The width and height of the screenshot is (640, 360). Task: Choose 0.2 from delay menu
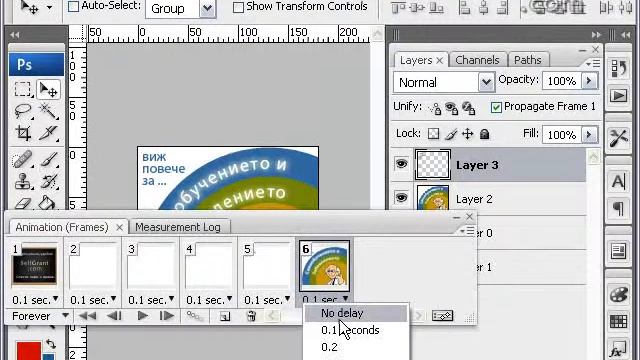click(x=356, y=347)
